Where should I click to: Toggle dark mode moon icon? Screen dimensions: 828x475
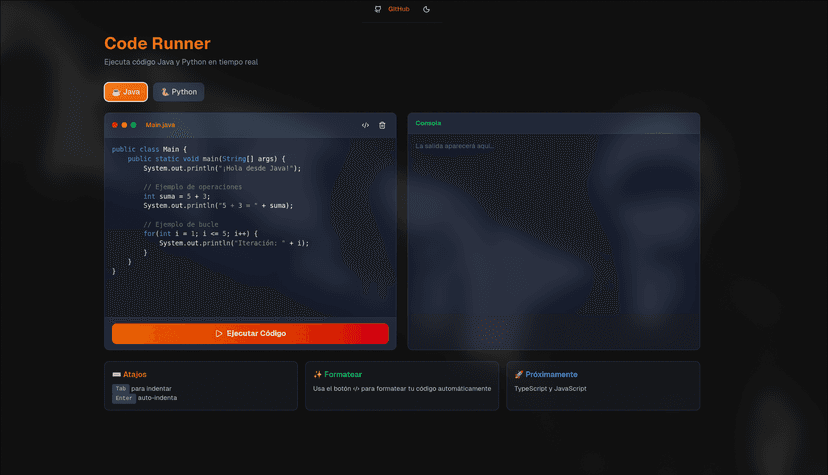pos(427,9)
